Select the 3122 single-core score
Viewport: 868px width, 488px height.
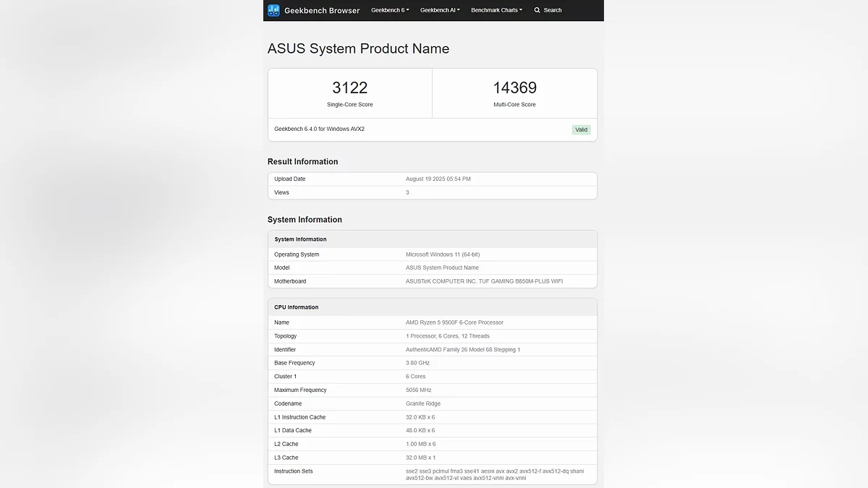350,88
